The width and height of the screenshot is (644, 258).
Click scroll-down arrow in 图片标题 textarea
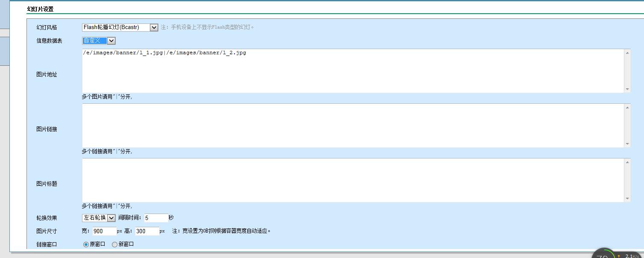point(627,198)
